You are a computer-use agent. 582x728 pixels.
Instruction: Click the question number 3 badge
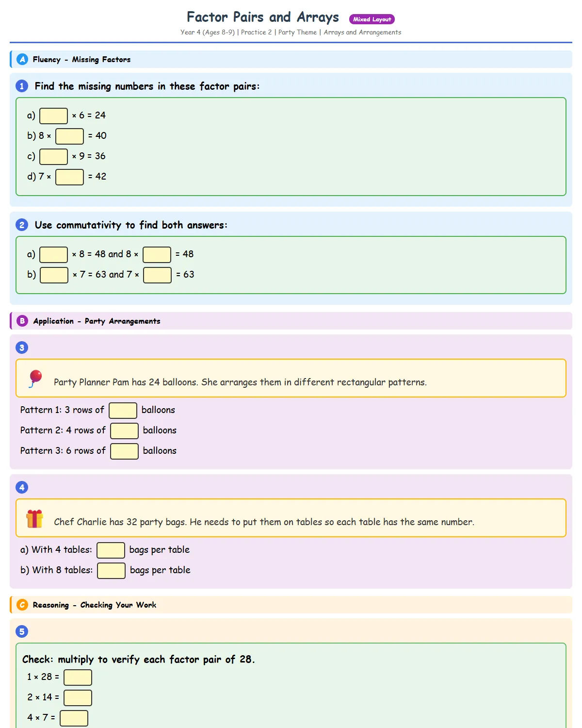[x=22, y=347]
